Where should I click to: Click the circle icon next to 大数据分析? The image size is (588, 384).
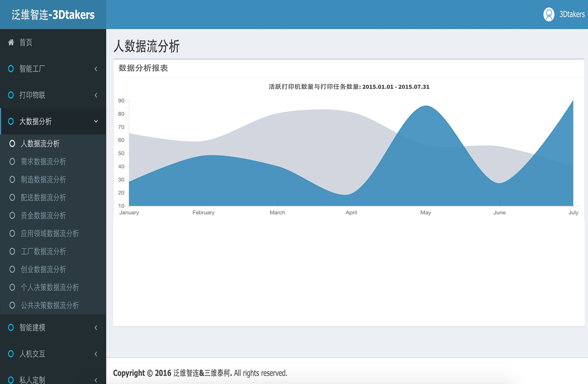click(x=11, y=121)
